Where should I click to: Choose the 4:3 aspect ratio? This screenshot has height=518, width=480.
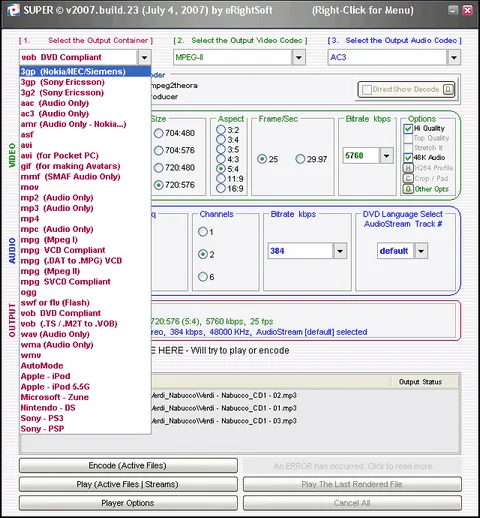click(x=221, y=159)
